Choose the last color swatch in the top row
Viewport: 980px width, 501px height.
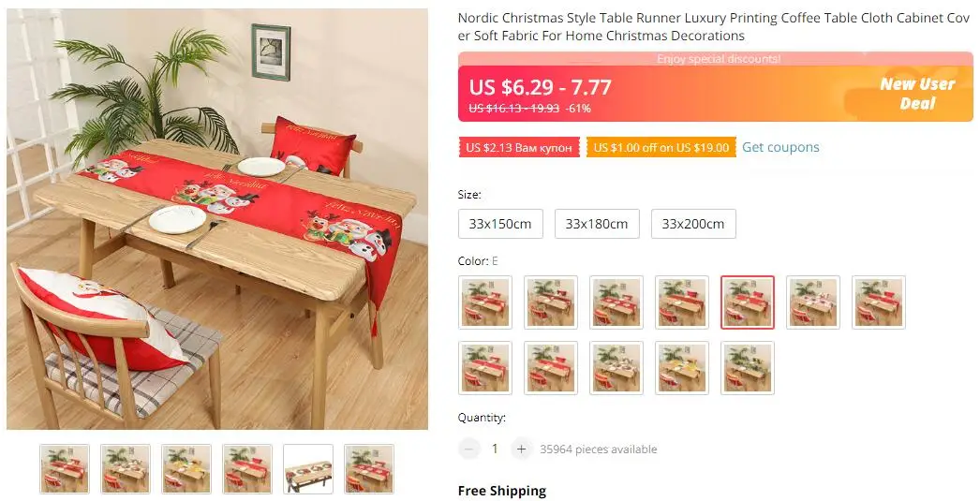879,302
